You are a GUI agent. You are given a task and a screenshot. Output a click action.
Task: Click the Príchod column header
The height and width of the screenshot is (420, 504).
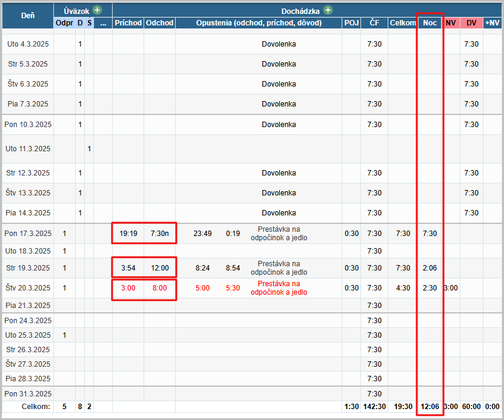click(x=128, y=23)
